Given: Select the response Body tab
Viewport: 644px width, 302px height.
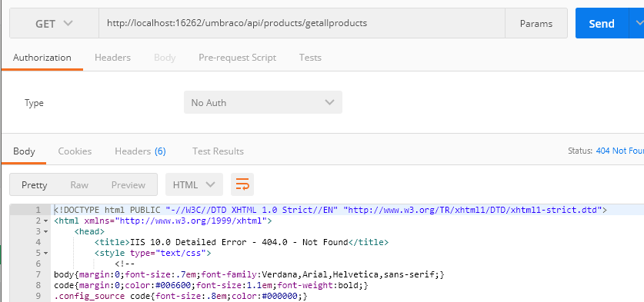Looking at the screenshot, I should 24,151.
